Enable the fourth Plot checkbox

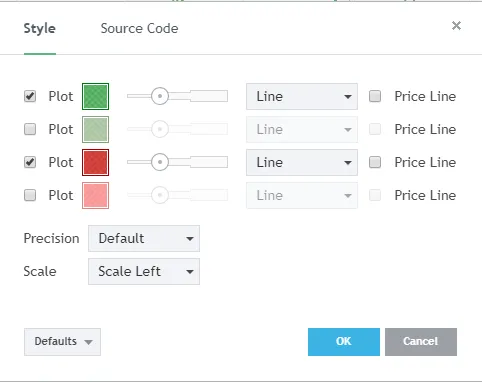pyautogui.click(x=30, y=195)
